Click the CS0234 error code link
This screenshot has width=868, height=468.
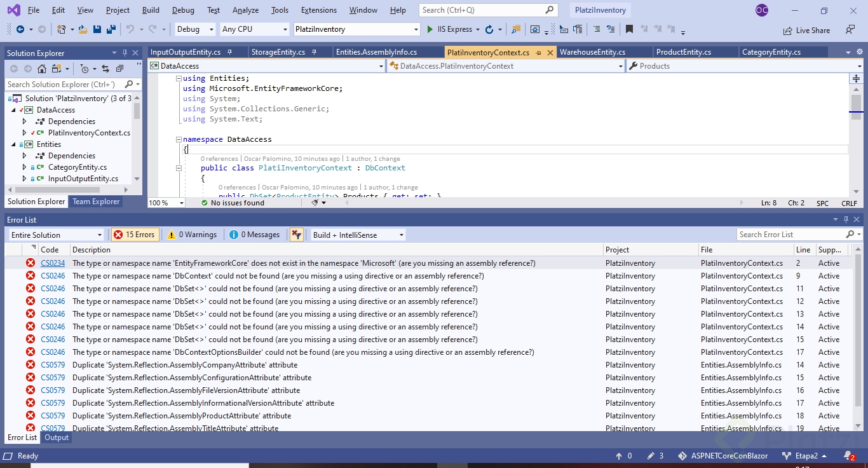coord(53,263)
